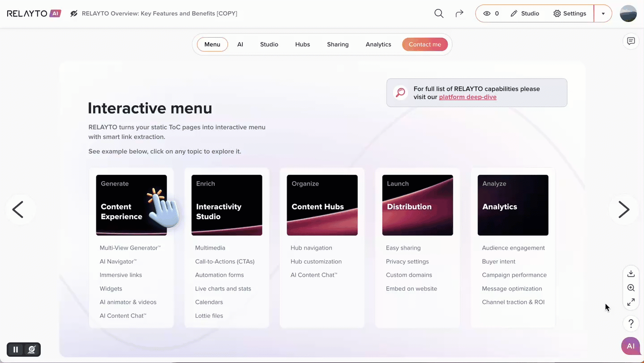
Task: Switch to the Hubs tab
Action: 302,44
